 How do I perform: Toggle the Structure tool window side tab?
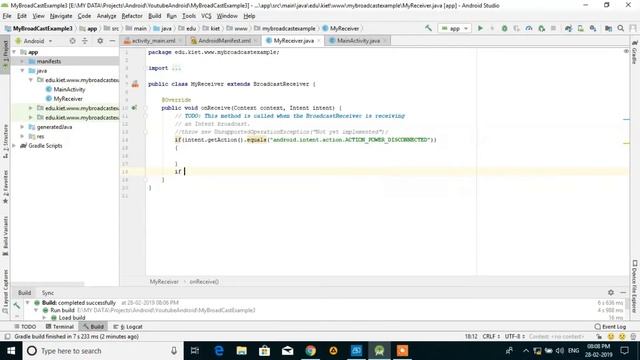click(5, 141)
